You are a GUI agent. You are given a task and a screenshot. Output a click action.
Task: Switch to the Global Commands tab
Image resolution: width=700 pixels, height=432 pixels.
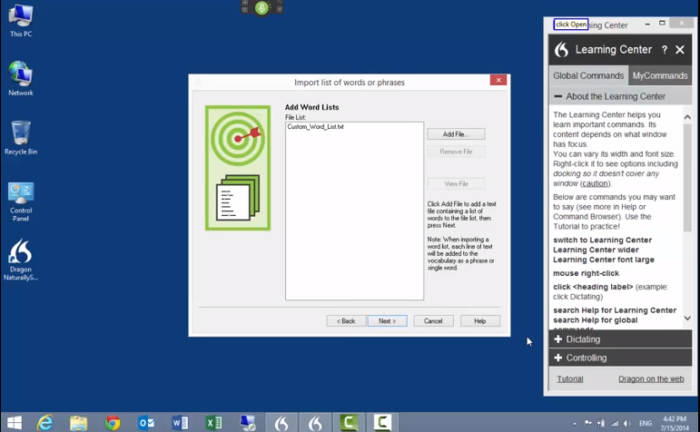588,75
